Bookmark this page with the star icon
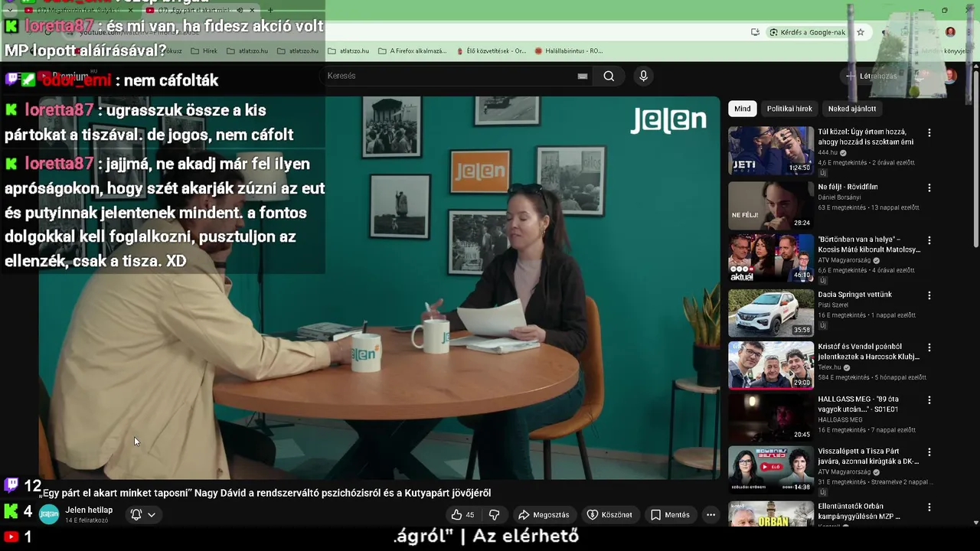 click(x=861, y=32)
